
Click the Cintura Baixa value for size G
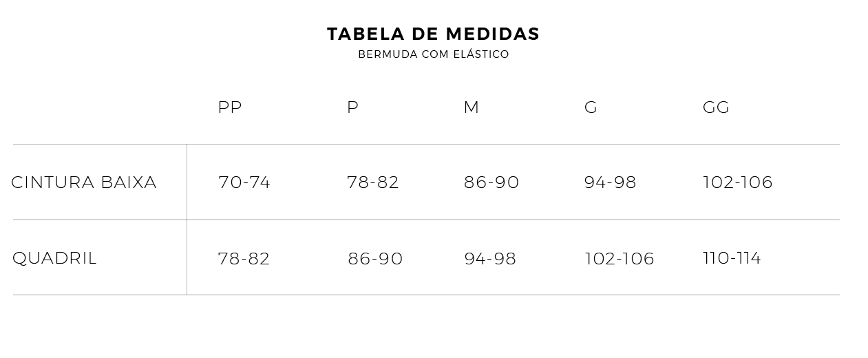pyautogui.click(x=610, y=182)
